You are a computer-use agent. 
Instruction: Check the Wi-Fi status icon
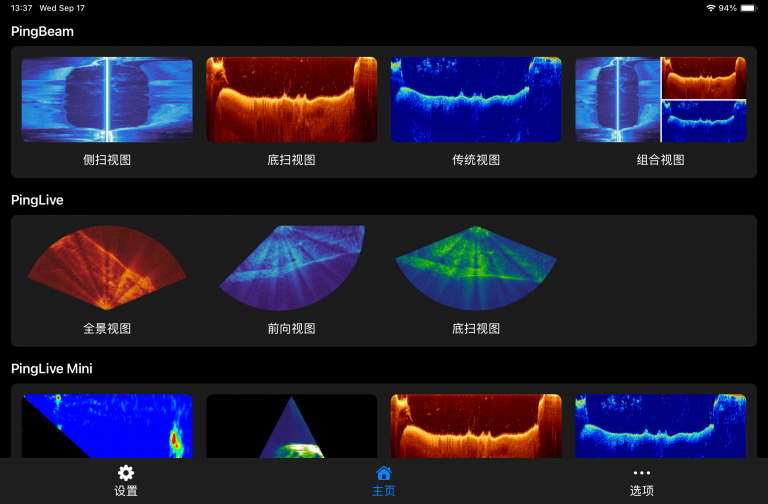(x=711, y=8)
